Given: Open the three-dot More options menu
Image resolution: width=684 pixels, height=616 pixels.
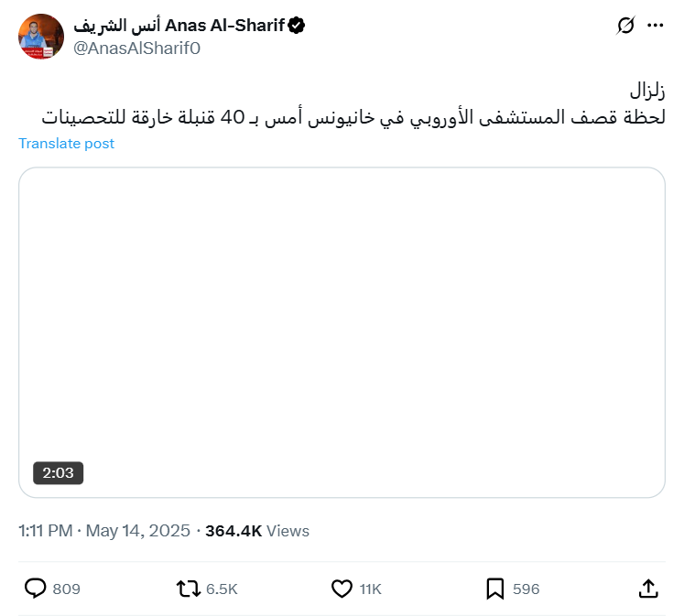Looking at the screenshot, I should [x=655, y=26].
